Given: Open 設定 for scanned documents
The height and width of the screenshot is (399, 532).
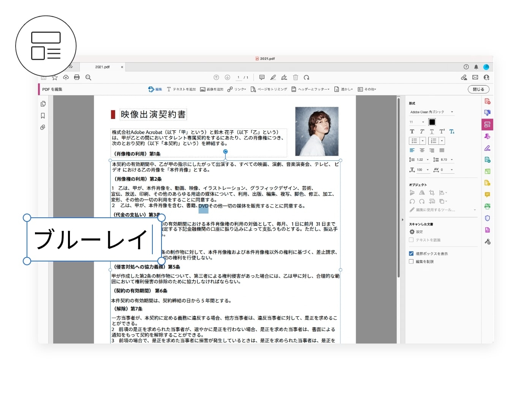Looking at the screenshot, I should coord(416,232).
